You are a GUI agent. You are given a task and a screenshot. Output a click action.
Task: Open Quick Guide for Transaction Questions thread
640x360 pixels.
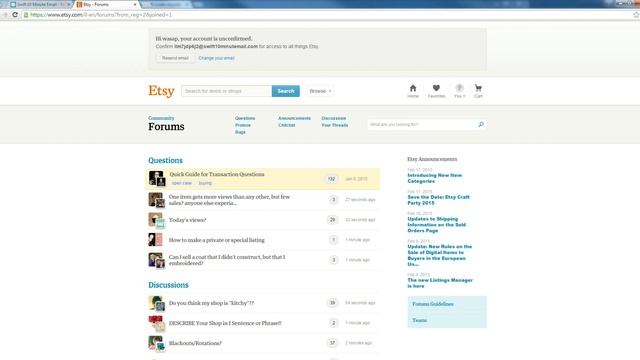[x=217, y=174]
